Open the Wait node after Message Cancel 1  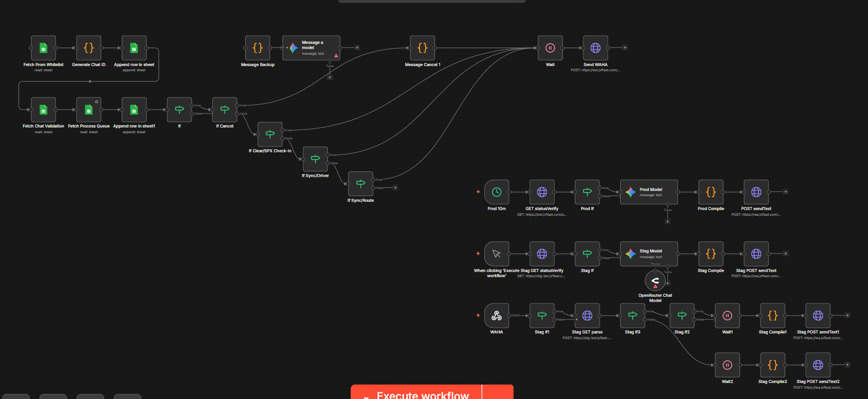(550, 48)
